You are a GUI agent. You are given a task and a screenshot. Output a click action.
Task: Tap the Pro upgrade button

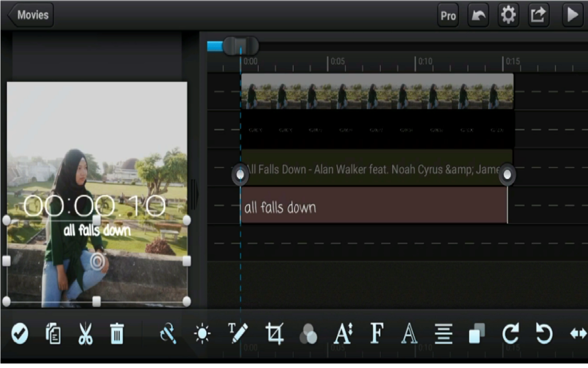pyautogui.click(x=448, y=16)
